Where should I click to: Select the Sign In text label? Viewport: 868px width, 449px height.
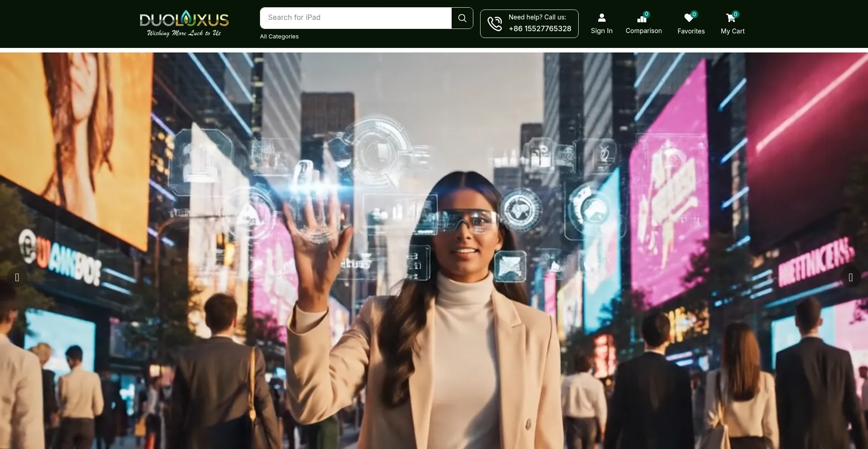coord(601,31)
